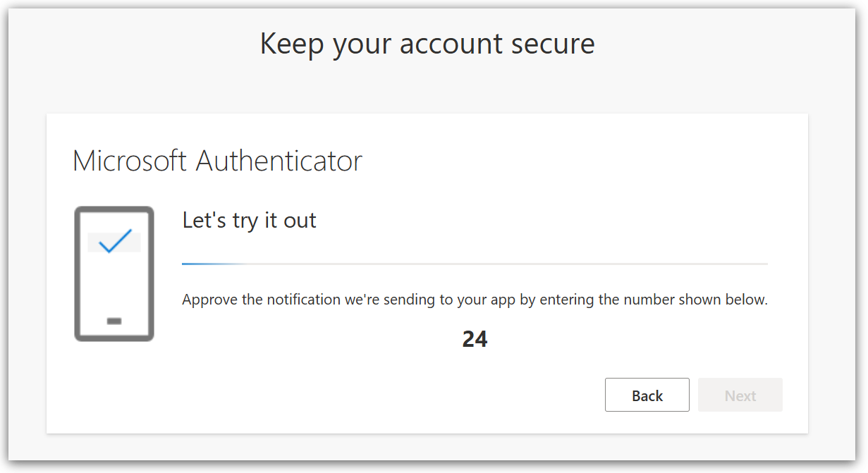Click the "Keep your account secure" heading
The width and height of the screenshot is (868, 473).
pyautogui.click(x=427, y=44)
